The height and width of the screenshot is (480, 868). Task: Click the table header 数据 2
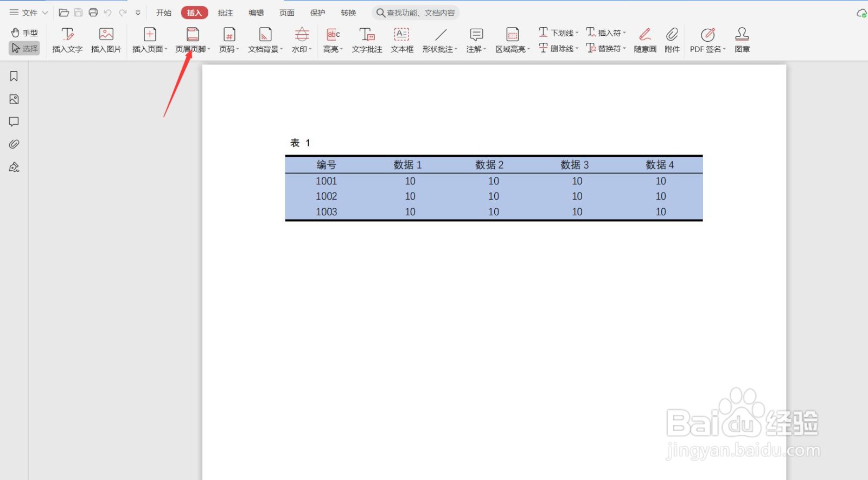[489, 165]
